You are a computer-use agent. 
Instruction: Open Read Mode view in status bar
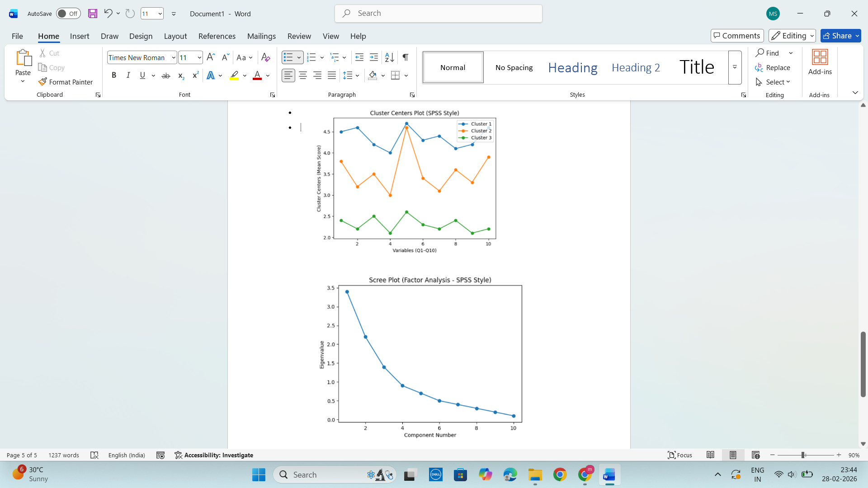(x=710, y=455)
